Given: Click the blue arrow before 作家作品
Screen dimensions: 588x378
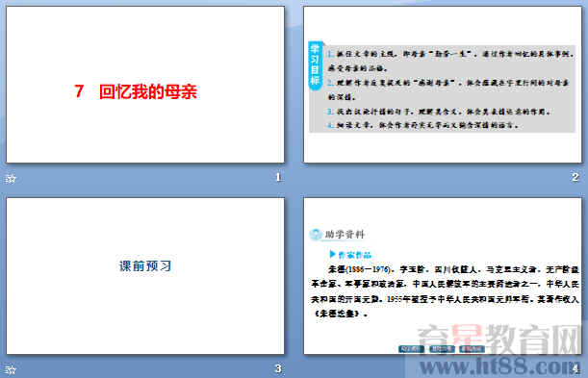Looking at the screenshot, I should pyautogui.click(x=332, y=254).
